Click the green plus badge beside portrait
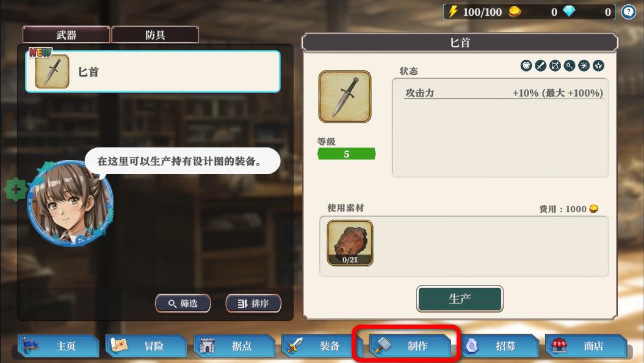Viewport: 644px width, 363px height. point(16,189)
